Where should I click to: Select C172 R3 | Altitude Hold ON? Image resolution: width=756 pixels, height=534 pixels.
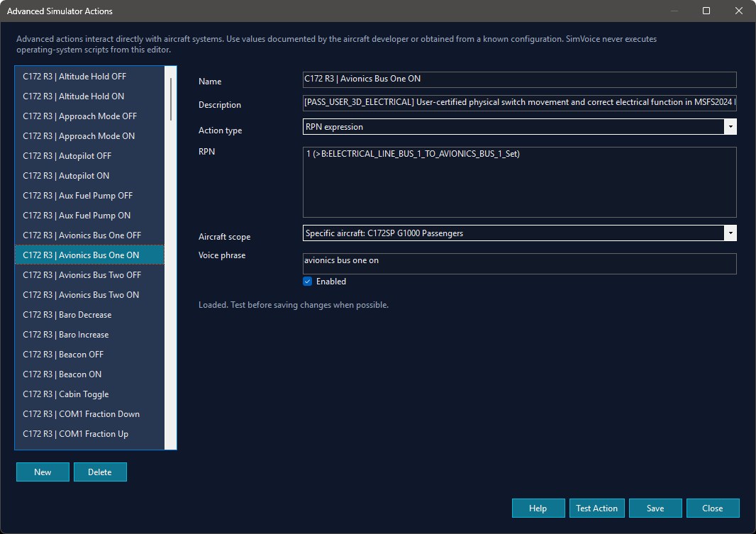pyautogui.click(x=89, y=96)
